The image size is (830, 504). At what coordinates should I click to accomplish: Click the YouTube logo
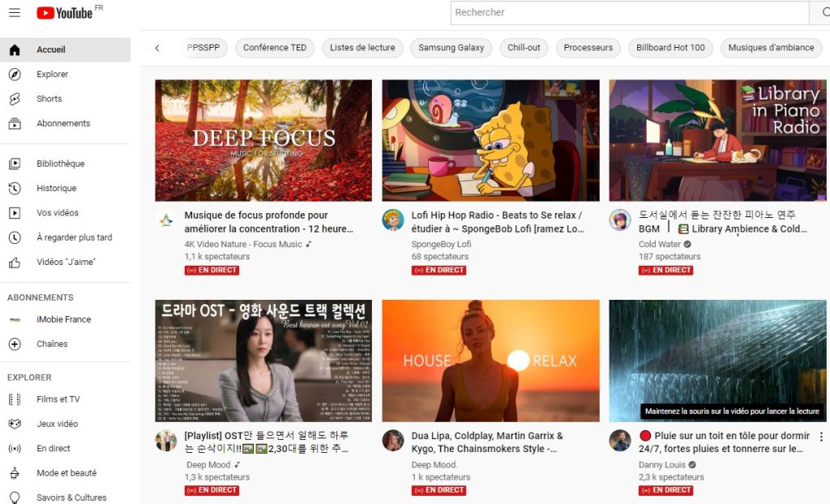(65, 13)
